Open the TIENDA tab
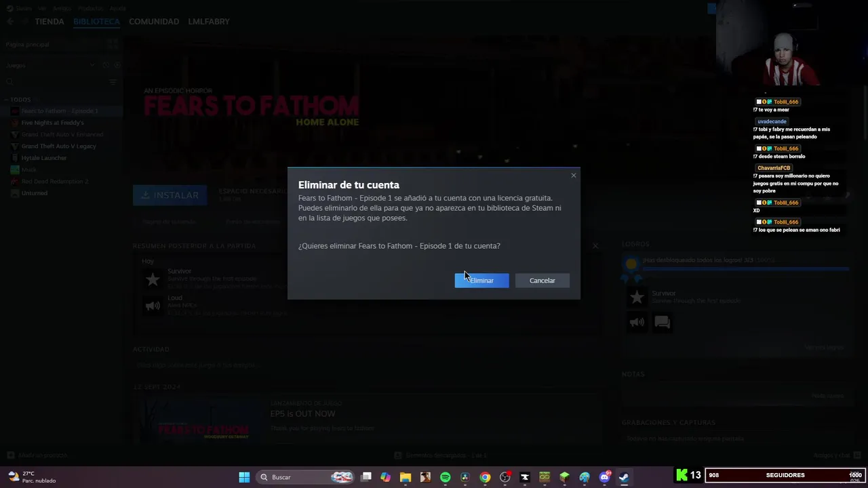 pos(50,22)
